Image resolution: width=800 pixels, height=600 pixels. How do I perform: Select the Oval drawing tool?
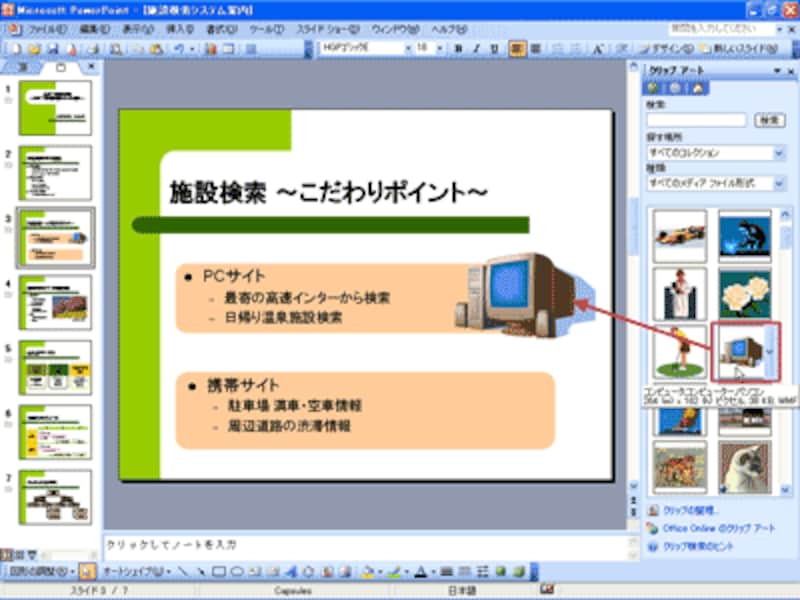coord(237,572)
